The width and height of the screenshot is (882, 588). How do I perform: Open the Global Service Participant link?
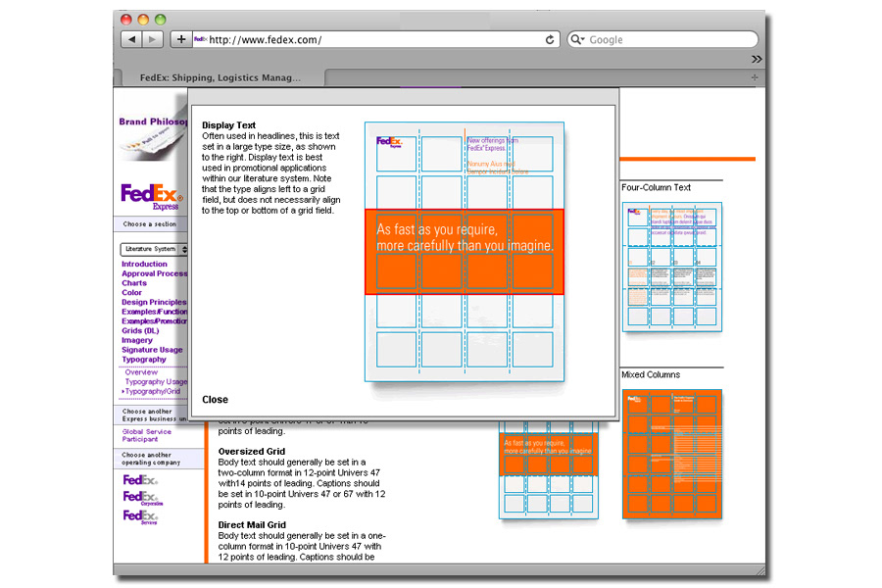coord(147,435)
